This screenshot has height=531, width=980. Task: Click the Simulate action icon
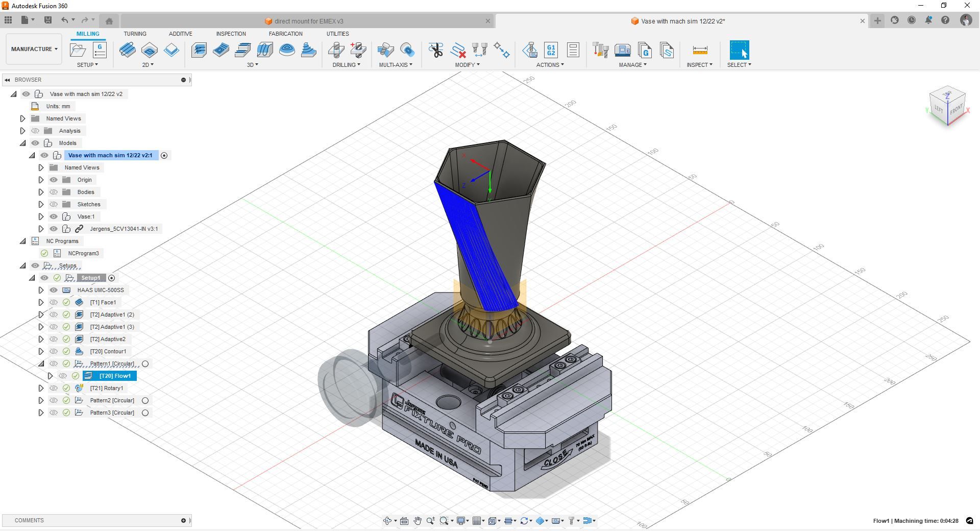[x=529, y=50]
